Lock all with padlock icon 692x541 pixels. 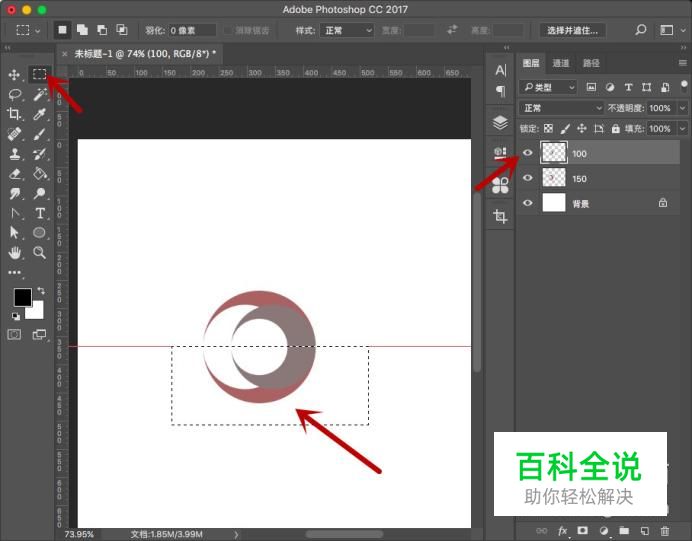pyautogui.click(x=615, y=128)
